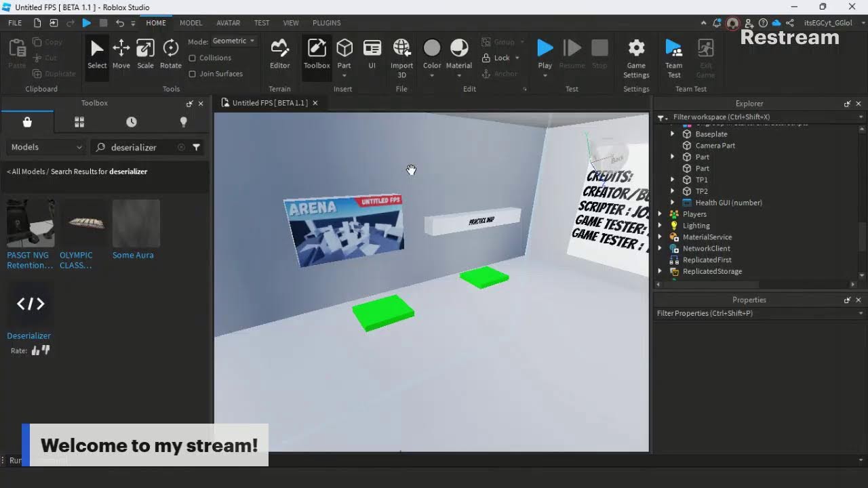The height and width of the screenshot is (488, 868).
Task: Expand the Players service
Action: (660, 214)
